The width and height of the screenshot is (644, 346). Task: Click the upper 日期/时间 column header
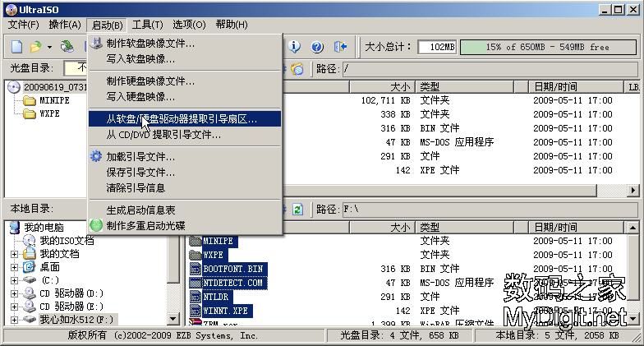(576, 87)
